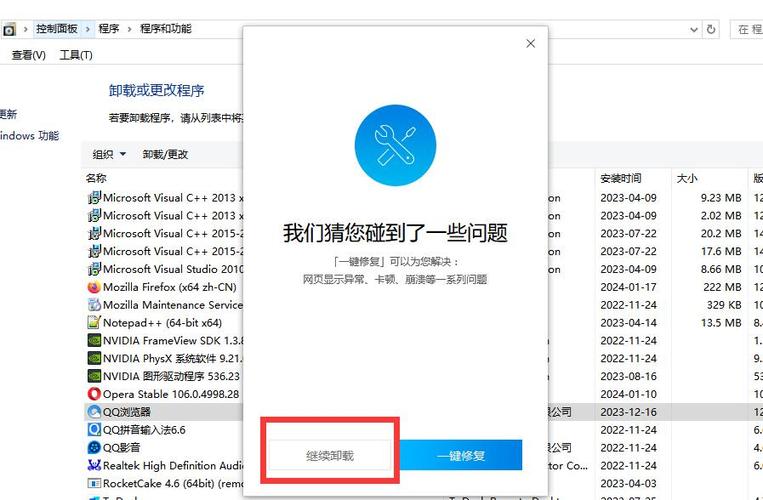Click the Notepad++ icon in list
Image resolution: width=763 pixels, height=500 pixels.
[94, 322]
